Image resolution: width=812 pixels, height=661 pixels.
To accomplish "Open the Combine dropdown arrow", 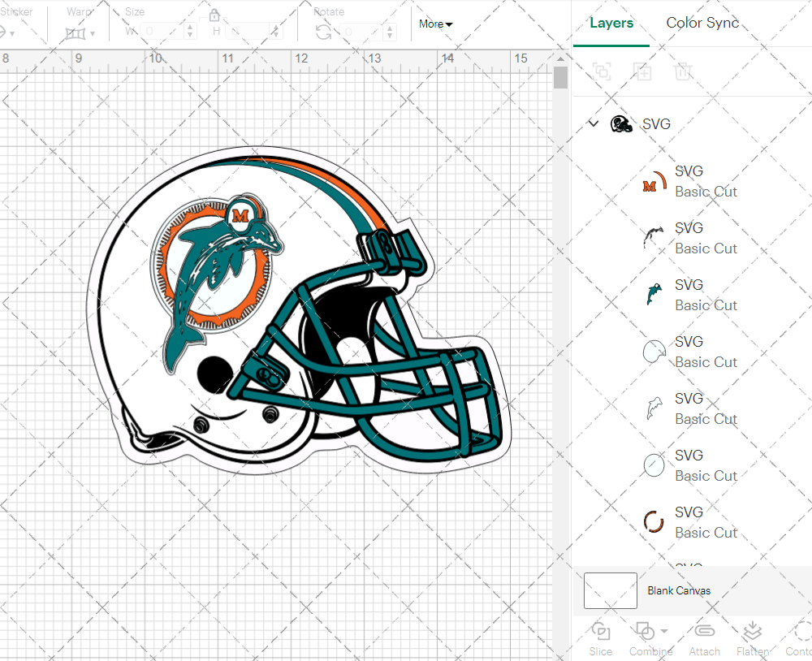I will click(x=664, y=631).
